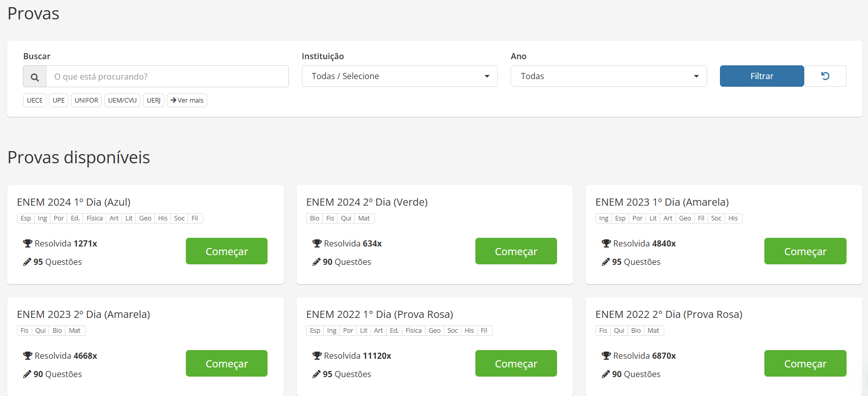Image resolution: width=868 pixels, height=396 pixels.
Task: Click 'Física' tag on ENEM 2024 1º Dia card
Action: (x=94, y=218)
